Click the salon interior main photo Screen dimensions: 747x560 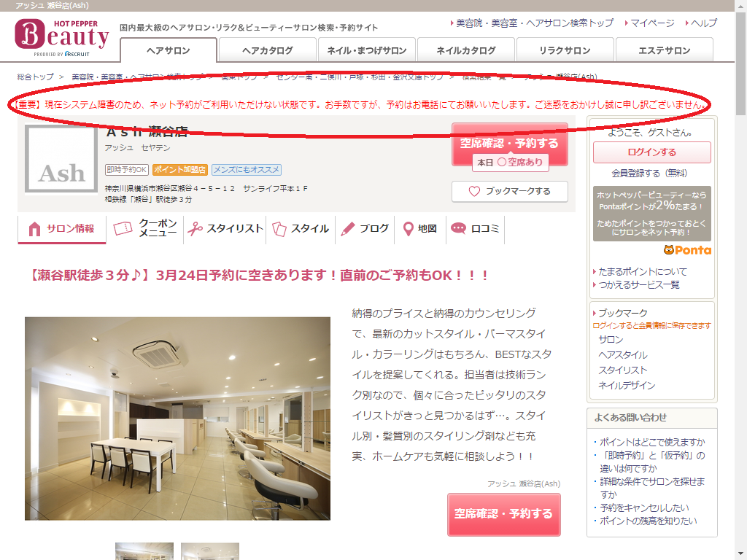(177, 419)
